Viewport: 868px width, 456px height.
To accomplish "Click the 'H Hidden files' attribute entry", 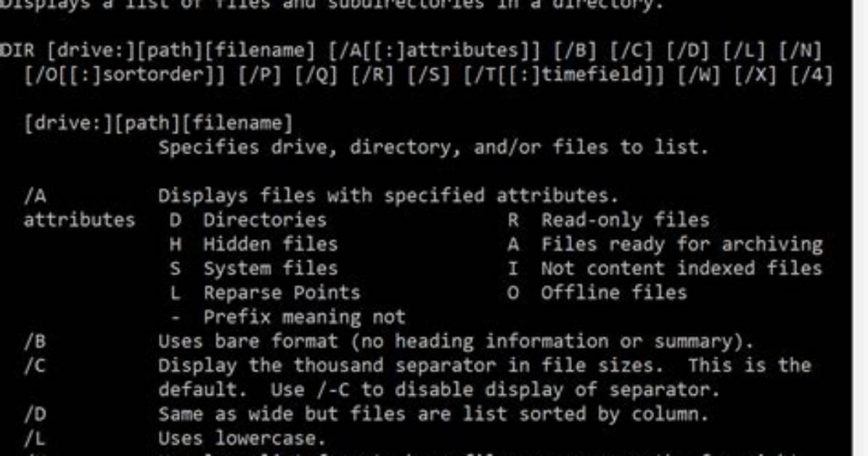I will (x=253, y=245).
